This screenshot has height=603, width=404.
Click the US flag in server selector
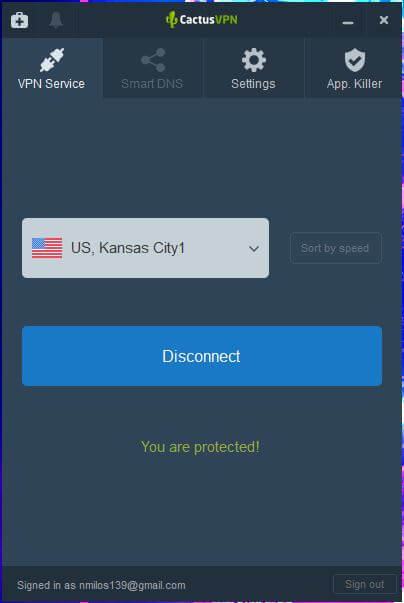point(47,248)
